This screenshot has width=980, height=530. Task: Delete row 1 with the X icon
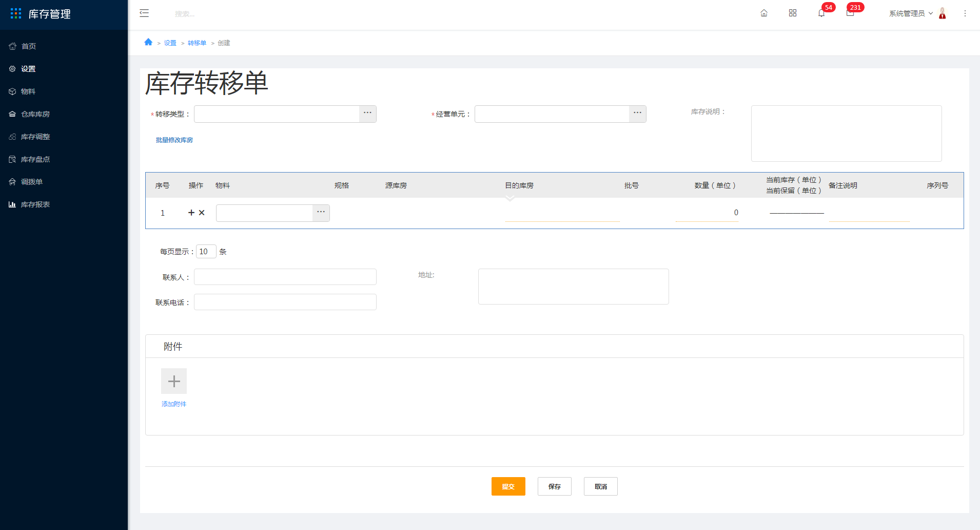202,213
